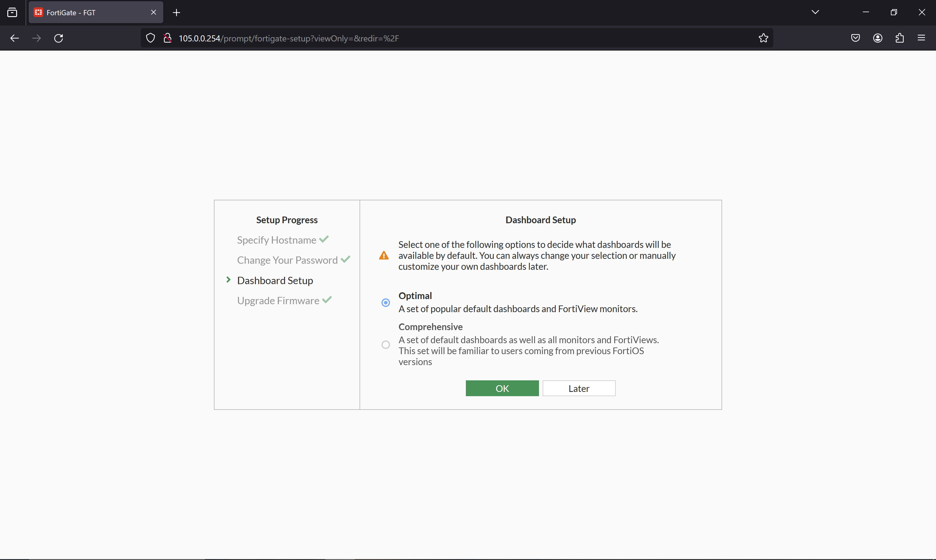Screen dimensions: 936x560
Task: Open the Firefox hamburger application menu
Action: [x=921, y=38]
